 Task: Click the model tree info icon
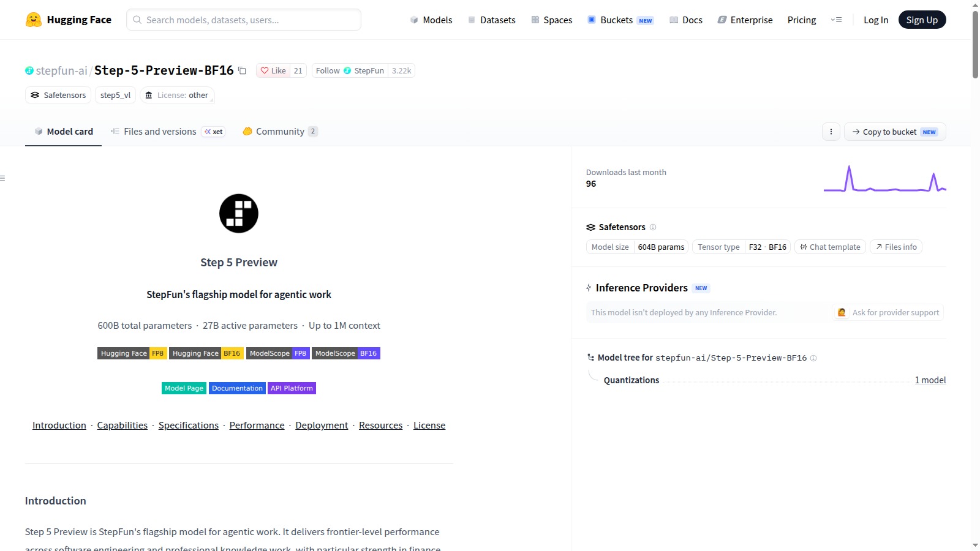(x=813, y=358)
